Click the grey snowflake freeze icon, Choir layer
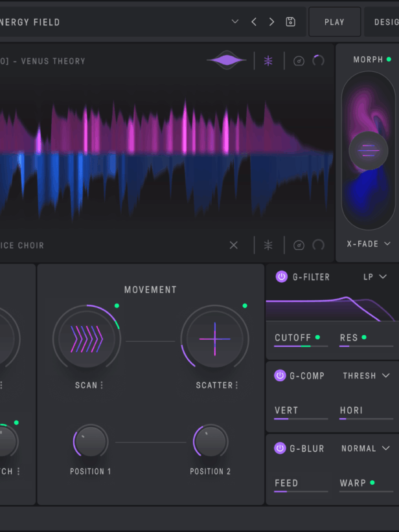This screenshot has width=399, height=532. click(268, 245)
